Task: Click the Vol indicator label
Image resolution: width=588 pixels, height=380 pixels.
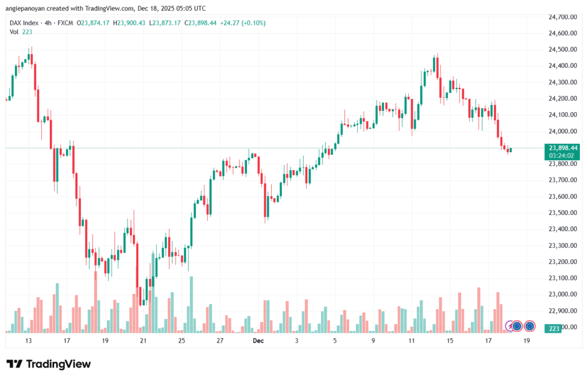Action: pos(14,32)
